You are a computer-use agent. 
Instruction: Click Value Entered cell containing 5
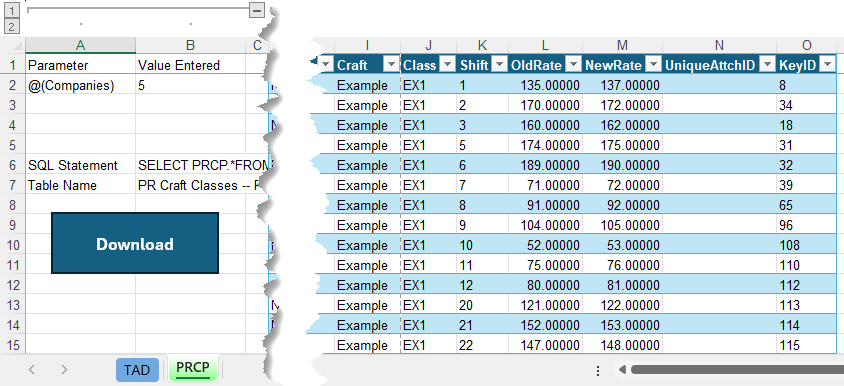point(190,85)
